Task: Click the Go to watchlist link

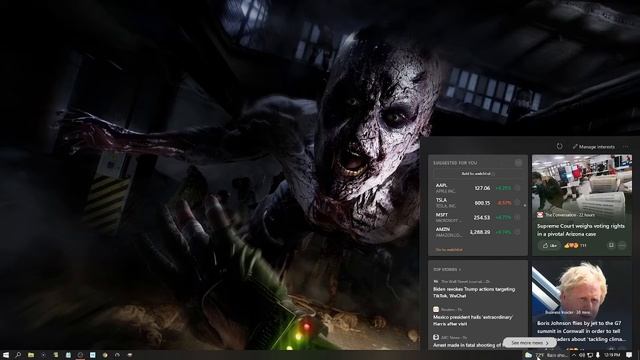Action: coord(449,249)
